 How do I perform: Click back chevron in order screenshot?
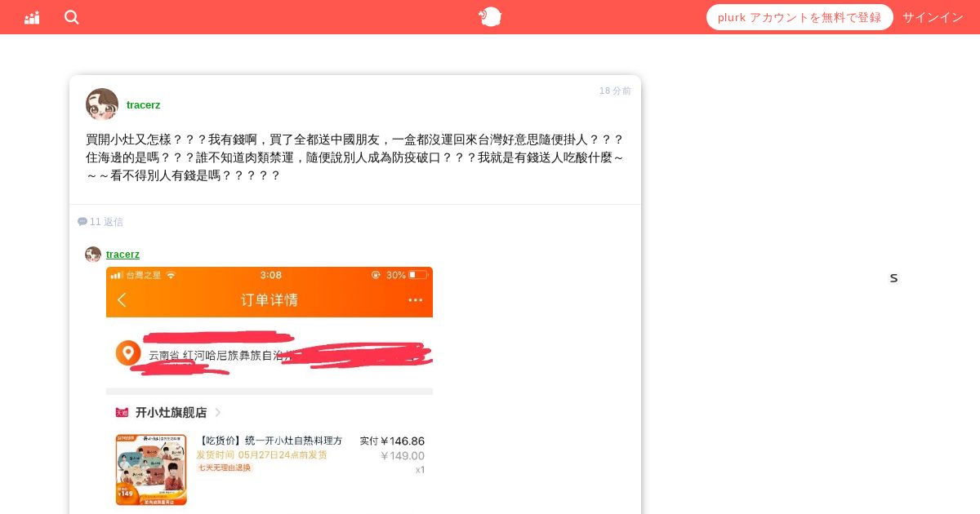click(122, 299)
